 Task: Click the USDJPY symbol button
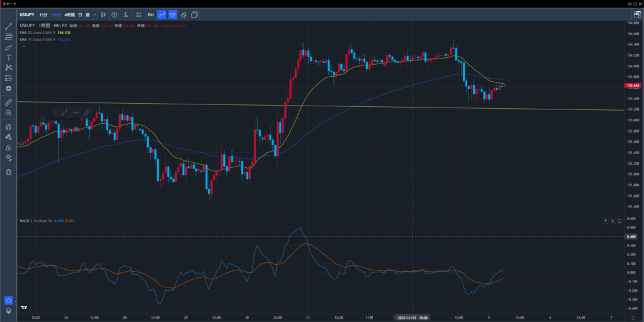[x=27, y=14]
